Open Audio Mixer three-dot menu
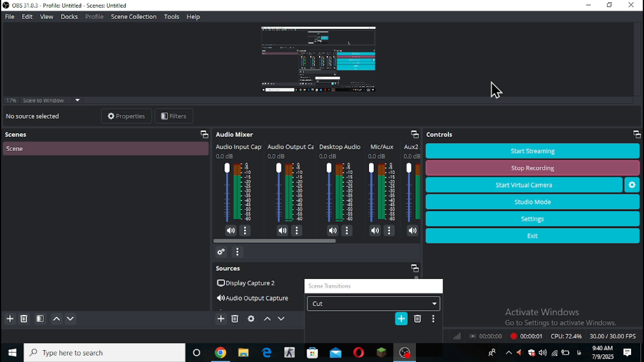Screen dimensions: 644x362 237,252
